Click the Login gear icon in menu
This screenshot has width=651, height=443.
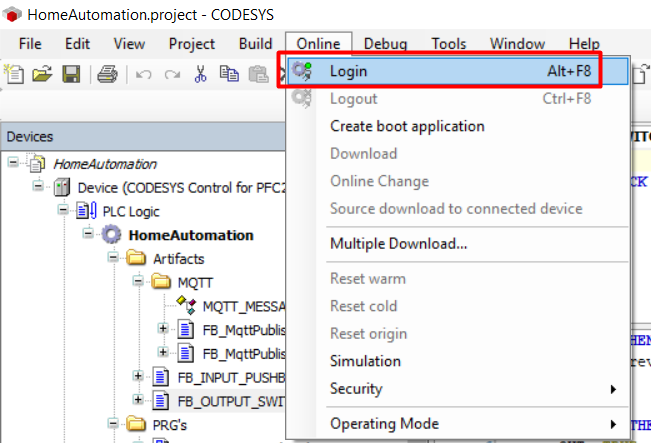pos(302,71)
